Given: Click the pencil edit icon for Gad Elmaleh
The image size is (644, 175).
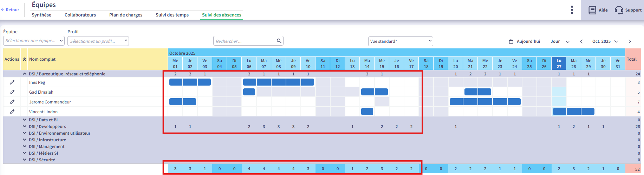Looking at the screenshot, I should pos(12,92).
